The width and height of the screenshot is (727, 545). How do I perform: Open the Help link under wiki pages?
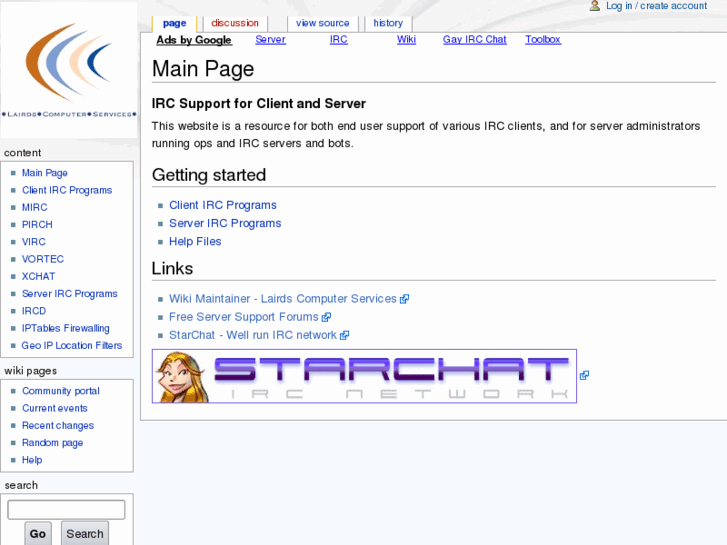(32, 460)
